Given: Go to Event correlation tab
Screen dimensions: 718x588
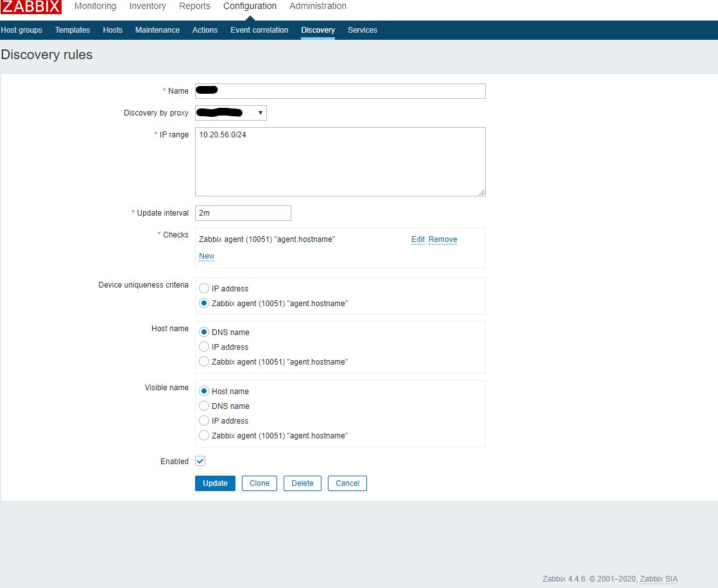Looking at the screenshot, I should (x=259, y=30).
